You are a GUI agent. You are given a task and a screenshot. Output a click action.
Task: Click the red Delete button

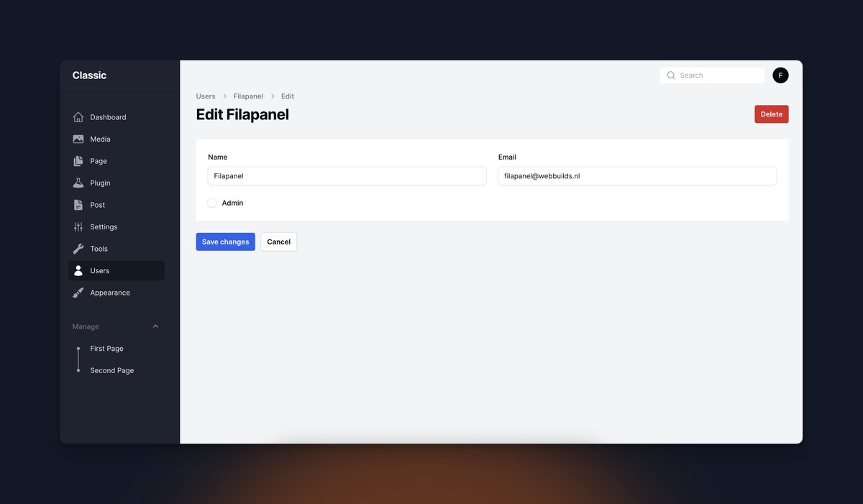pos(771,114)
